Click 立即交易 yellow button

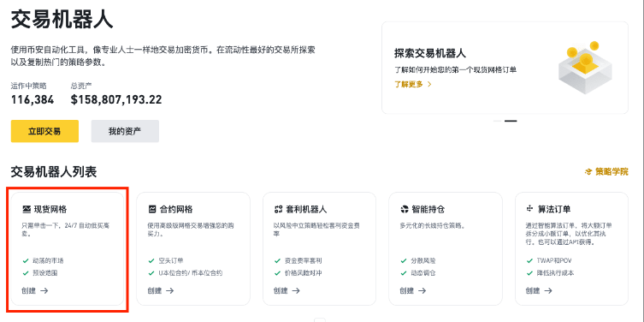coord(44,131)
